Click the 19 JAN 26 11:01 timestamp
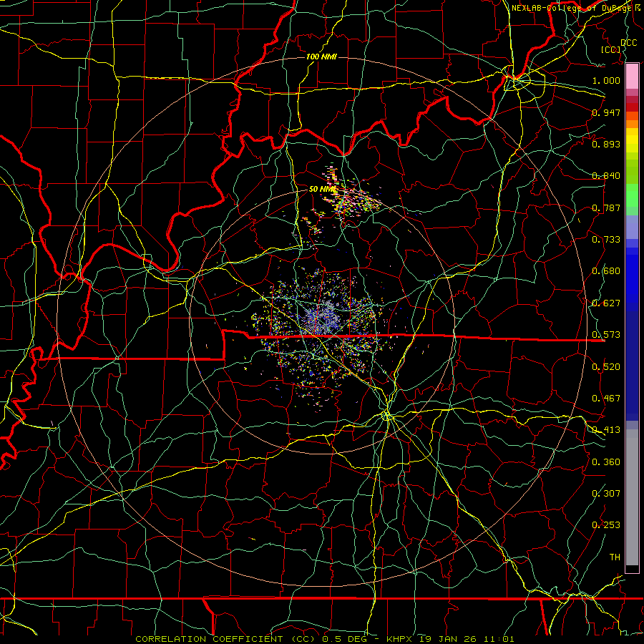Image resolution: width=644 pixels, height=644 pixels. [467, 639]
